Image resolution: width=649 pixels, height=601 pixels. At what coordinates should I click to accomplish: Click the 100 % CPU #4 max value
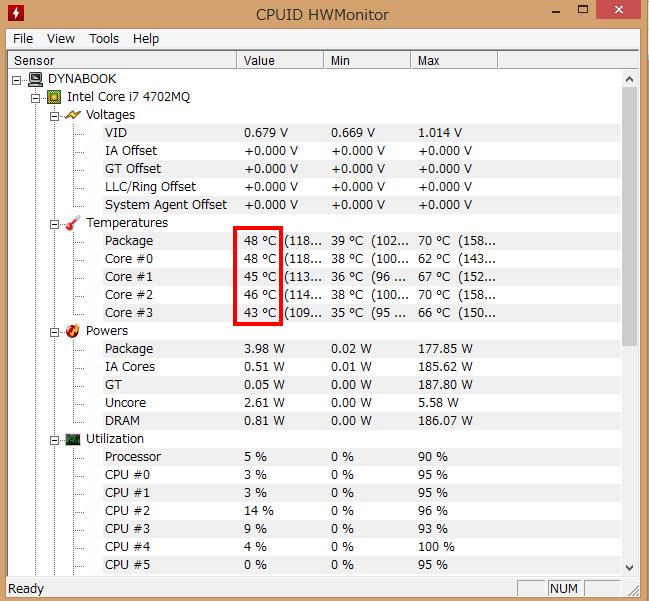436,547
